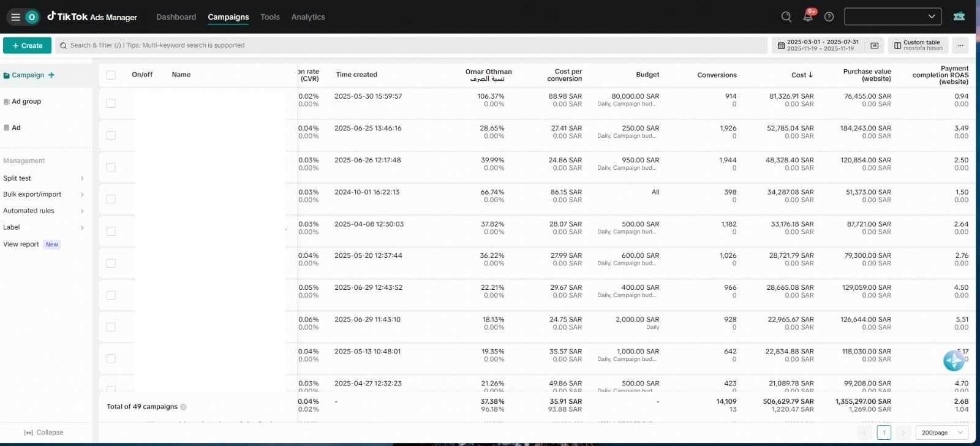980x446 pixels.
Task: Check the box for the 2025-05-30 campaign row
Action: point(111,104)
